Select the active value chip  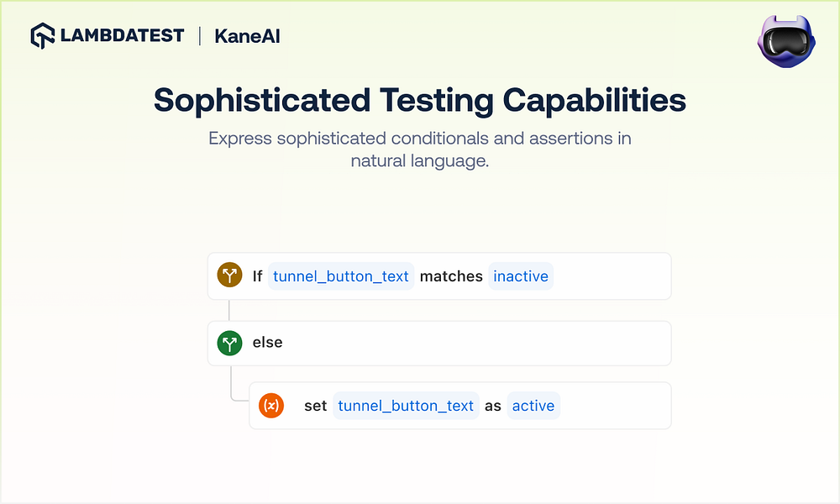[533, 406]
